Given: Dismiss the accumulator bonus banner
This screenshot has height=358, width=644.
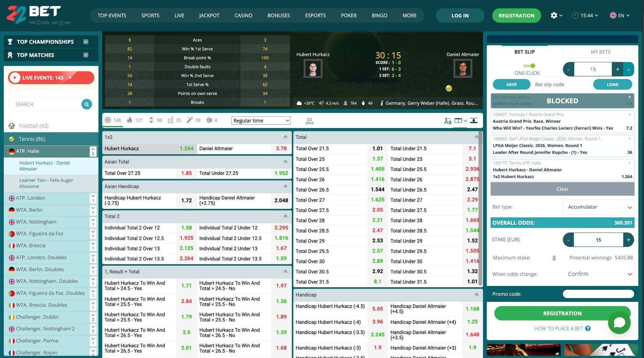Looking at the screenshot, I should 630,97.
